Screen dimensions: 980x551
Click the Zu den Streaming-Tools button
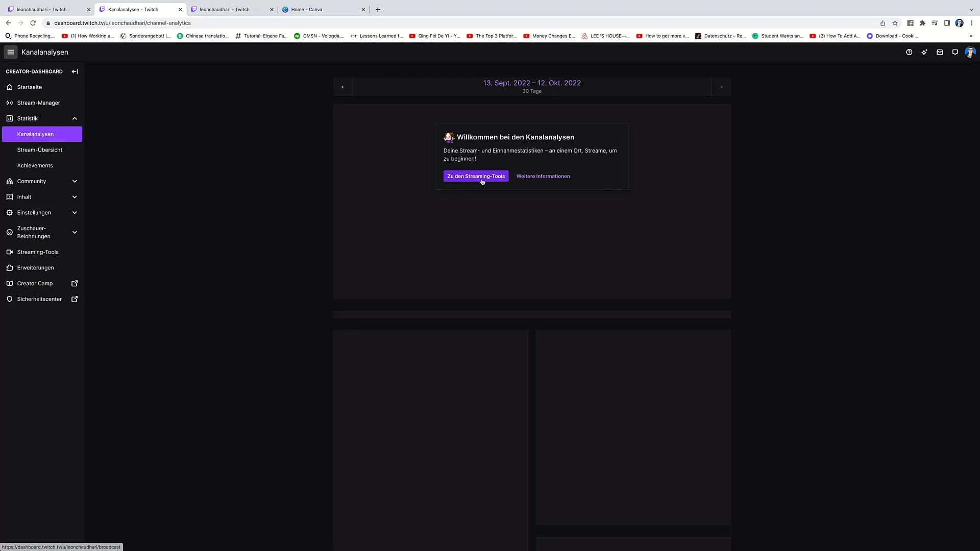(476, 176)
